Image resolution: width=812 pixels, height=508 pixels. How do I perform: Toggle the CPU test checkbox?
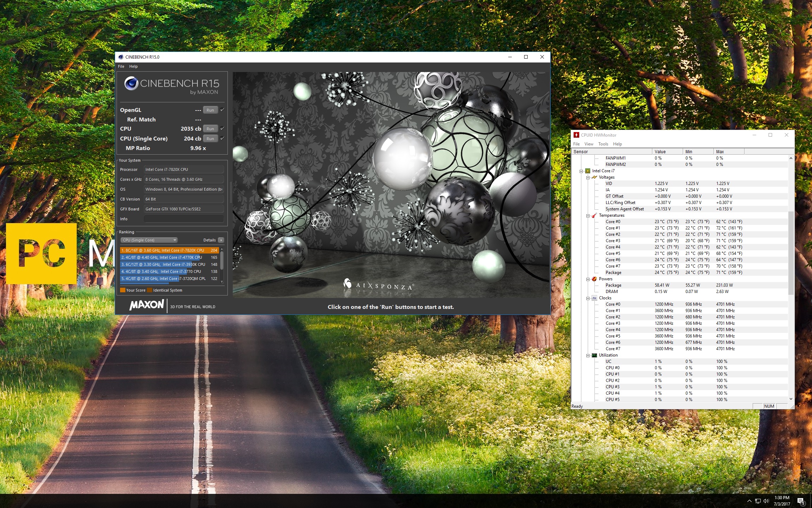tap(222, 129)
